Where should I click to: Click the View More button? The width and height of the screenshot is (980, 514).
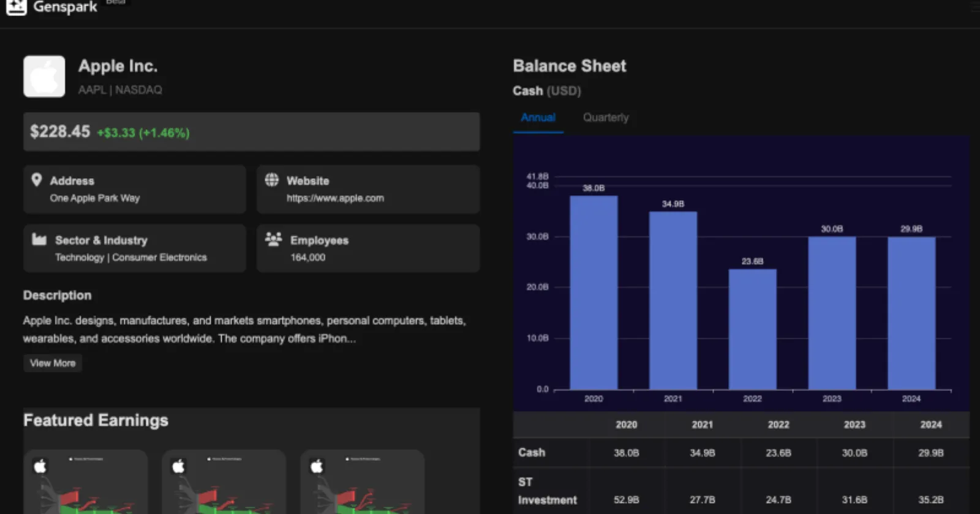pyautogui.click(x=53, y=363)
